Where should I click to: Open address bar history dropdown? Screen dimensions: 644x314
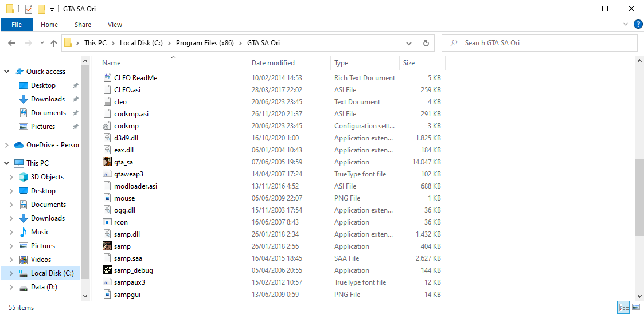(409, 42)
